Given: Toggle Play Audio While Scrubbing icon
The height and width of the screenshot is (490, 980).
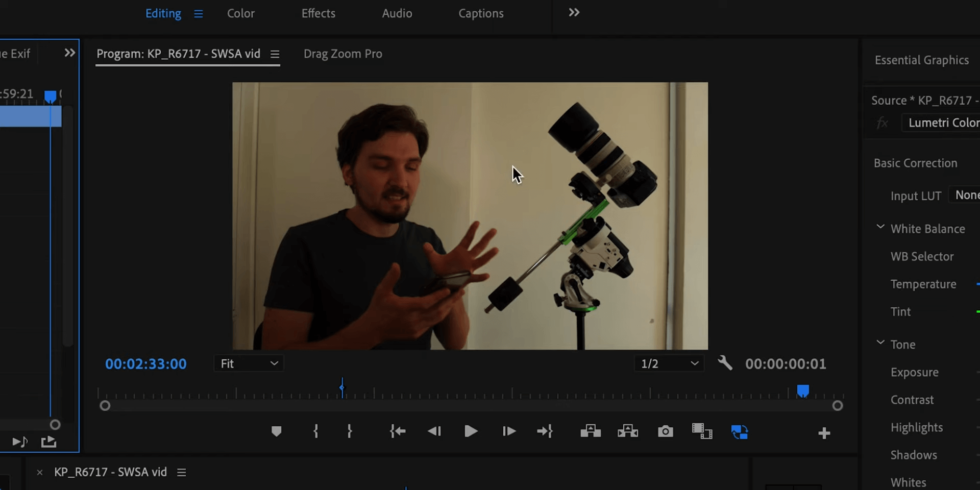Looking at the screenshot, I should pyautogui.click(x=19, y=442).
